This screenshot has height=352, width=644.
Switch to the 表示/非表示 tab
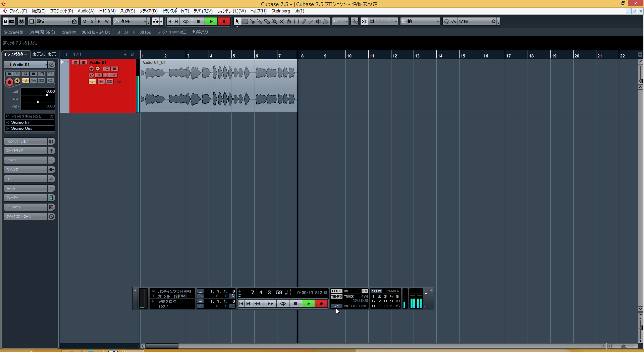(44, 54)
